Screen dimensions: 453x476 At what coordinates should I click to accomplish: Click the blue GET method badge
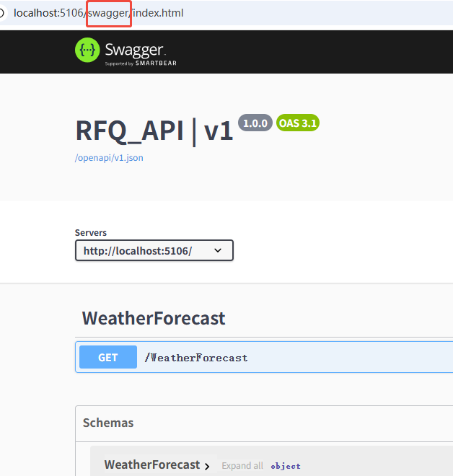pos(108,357)
